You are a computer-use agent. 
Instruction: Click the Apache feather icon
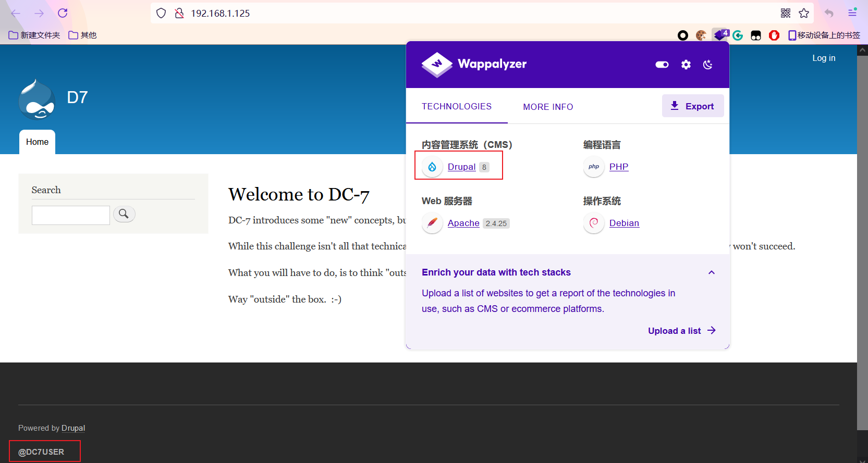[432, 223]
